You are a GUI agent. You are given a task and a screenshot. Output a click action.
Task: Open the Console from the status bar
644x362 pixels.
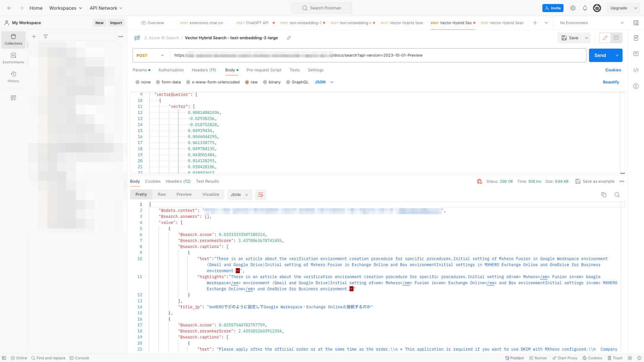pos(79,358)
